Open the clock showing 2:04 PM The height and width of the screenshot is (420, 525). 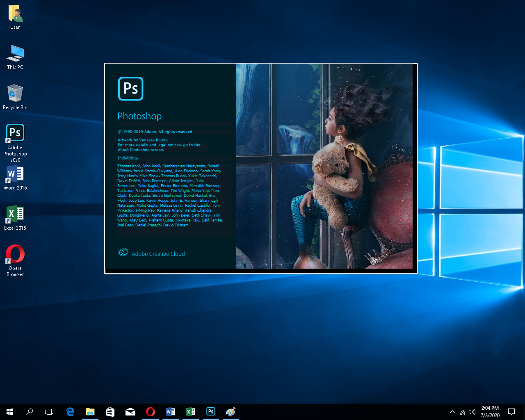[x=490, y=411]
